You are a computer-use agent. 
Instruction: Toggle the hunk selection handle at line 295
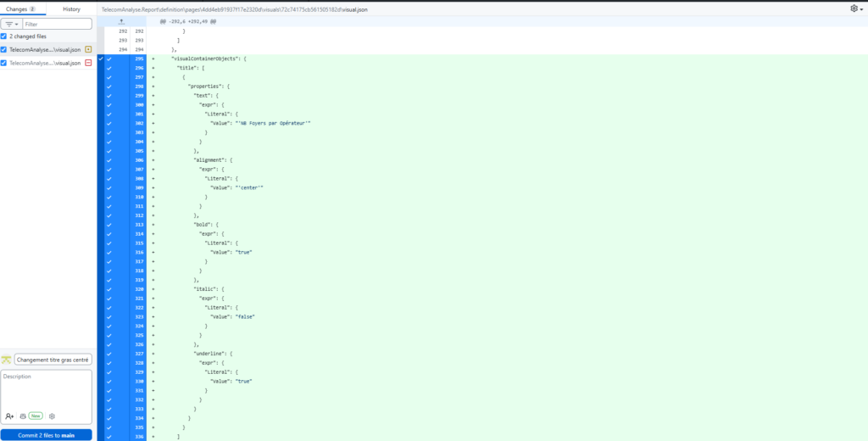click(100, 59)
